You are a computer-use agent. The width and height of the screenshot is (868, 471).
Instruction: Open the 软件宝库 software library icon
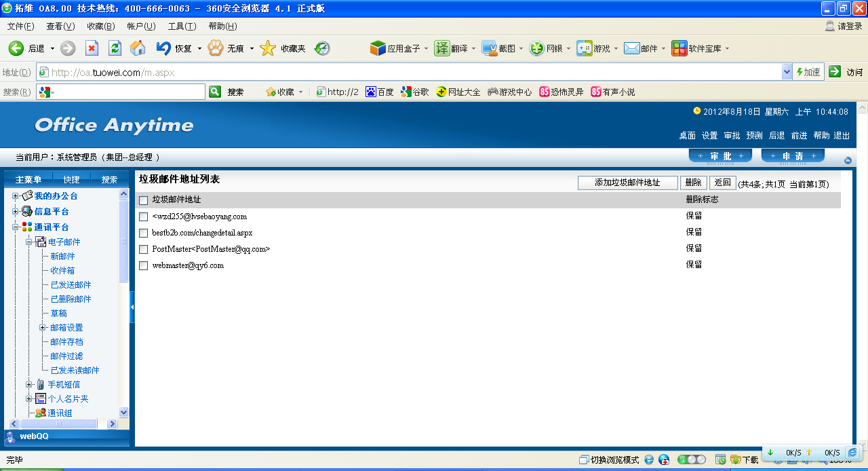point(679,48)
